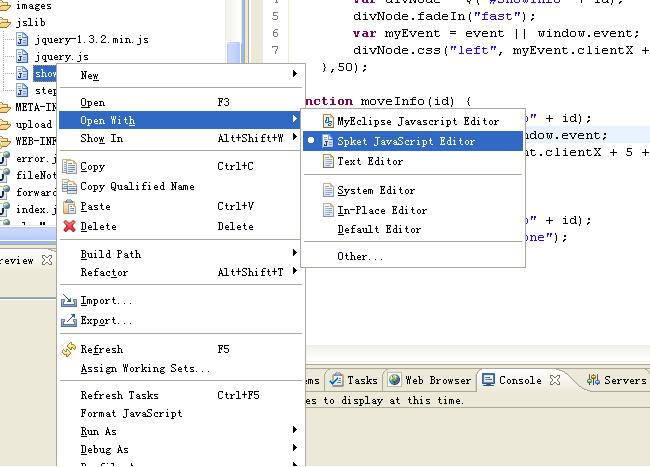Close the preview panel tab
The width and height of the screenshot is (650, 467).
[47, 260]
